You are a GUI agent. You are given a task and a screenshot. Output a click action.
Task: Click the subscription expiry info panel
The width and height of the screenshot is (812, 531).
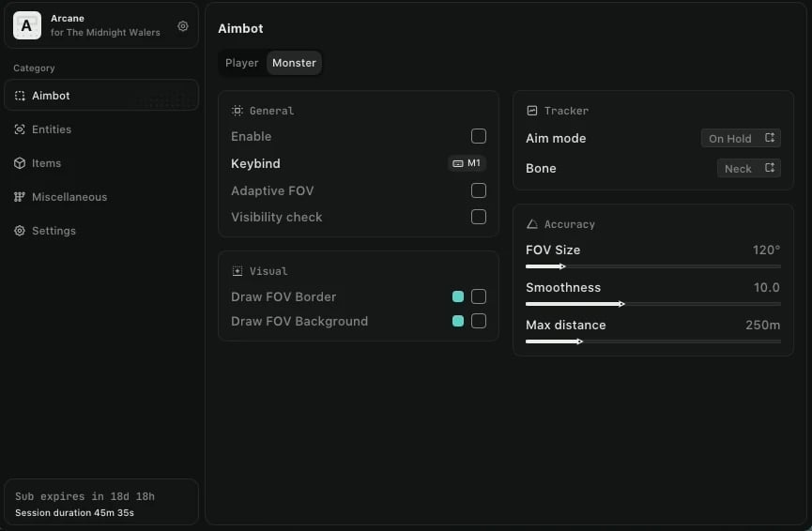[101, 504]
